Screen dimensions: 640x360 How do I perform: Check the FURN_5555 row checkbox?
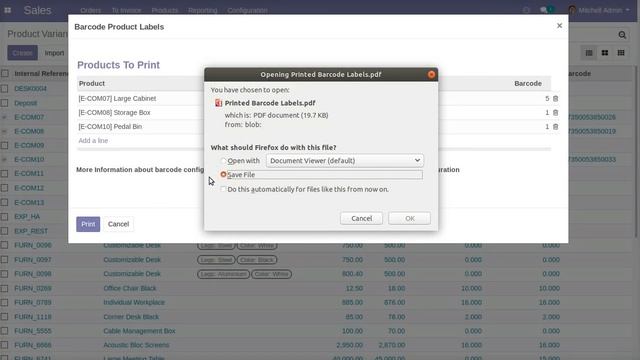pyautogui.click(x=4, y=331)
